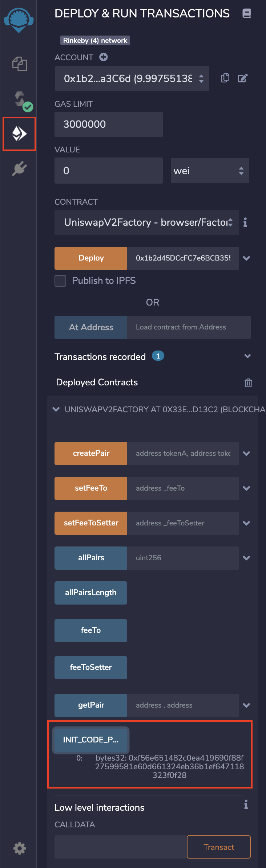Call the allPairsLength function

pyautogui.click(x=91, y=593)
